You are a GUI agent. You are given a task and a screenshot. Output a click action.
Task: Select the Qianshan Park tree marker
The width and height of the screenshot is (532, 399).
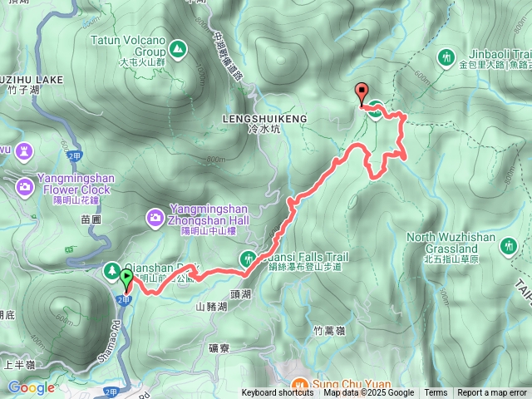[111, 272]
